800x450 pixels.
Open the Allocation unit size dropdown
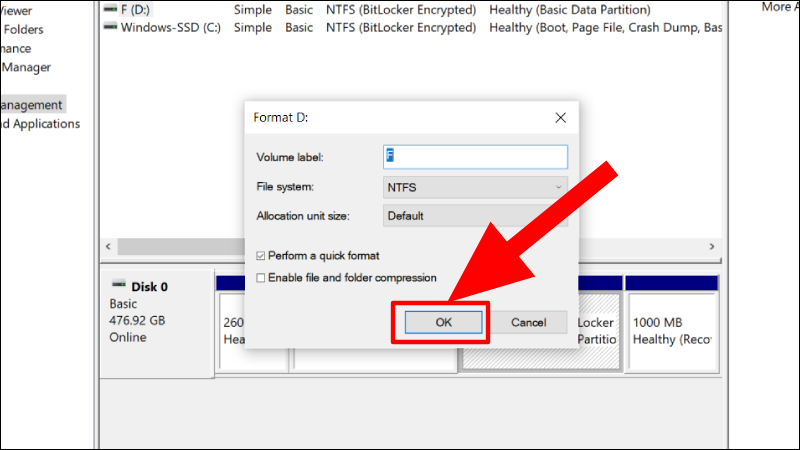[x=475, y=216]
